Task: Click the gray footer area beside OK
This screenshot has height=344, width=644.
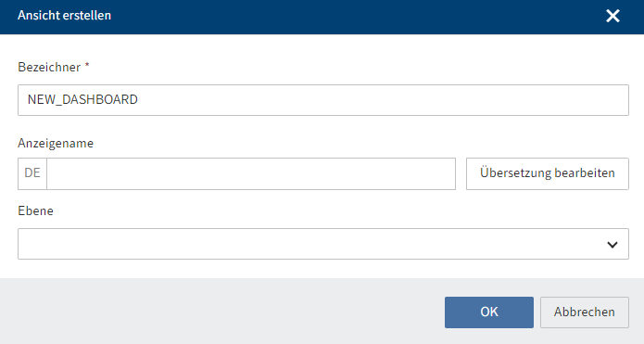Action: [x=221, y=312]
